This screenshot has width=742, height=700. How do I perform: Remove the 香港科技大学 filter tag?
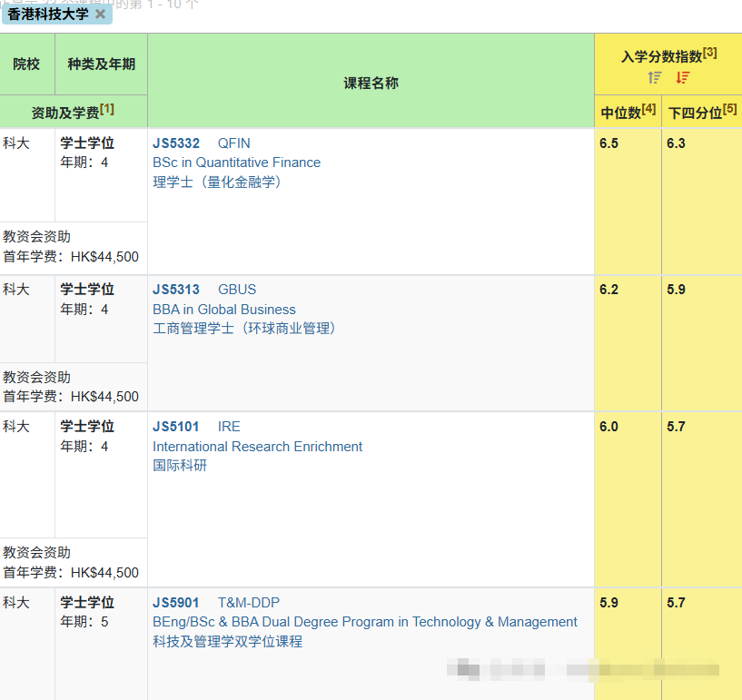(x=100, y=15)
